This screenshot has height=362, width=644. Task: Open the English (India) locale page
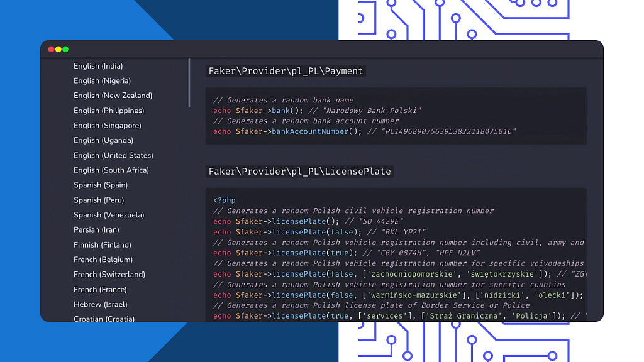pyautogui.click(x=98, y=65)
